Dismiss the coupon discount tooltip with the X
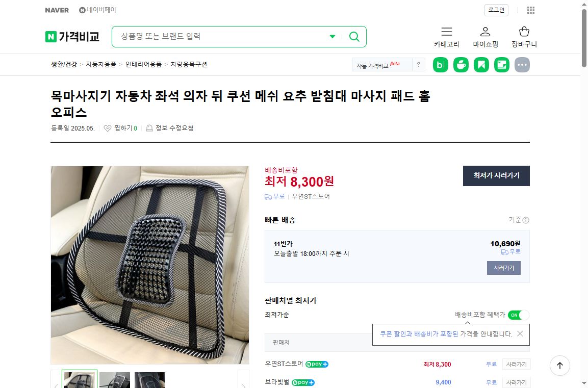Screen dimensions: 588x388 click(520, 334)
